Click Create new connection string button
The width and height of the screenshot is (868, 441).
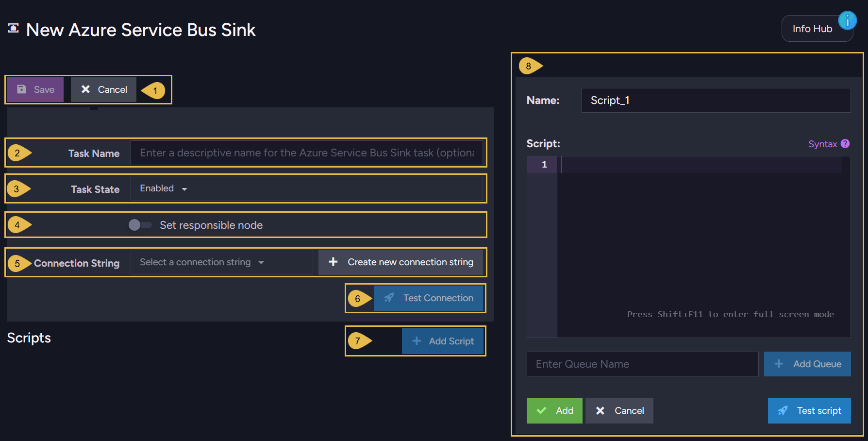[x=401, y=262]
